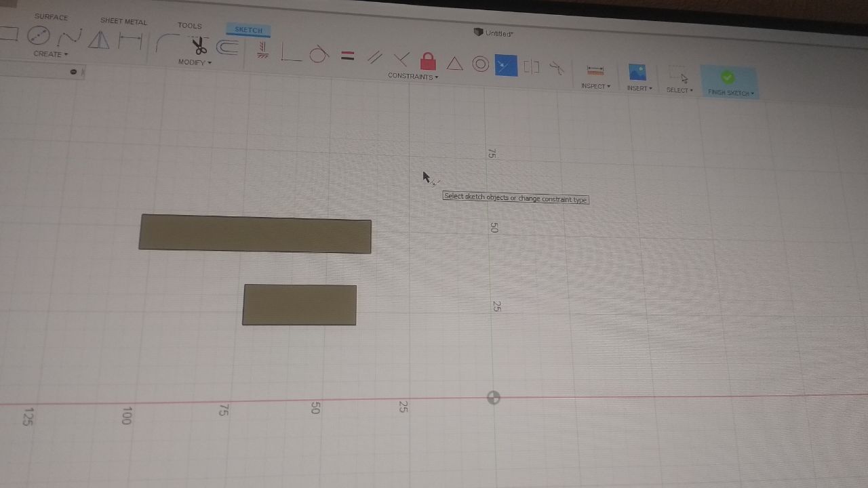Screen dimensions: 868x488
Task: Switch to the SURFACE tab
Action: click(x=52, y=16)
